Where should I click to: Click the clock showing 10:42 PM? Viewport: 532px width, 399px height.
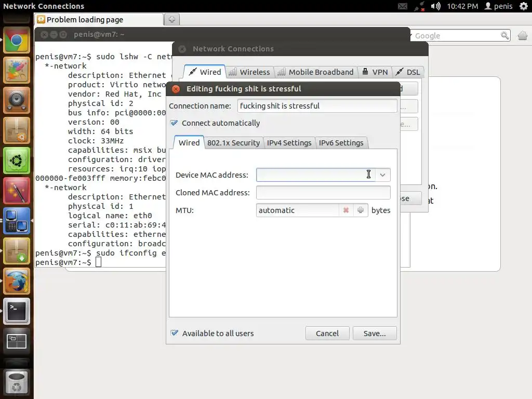[462, 6]
